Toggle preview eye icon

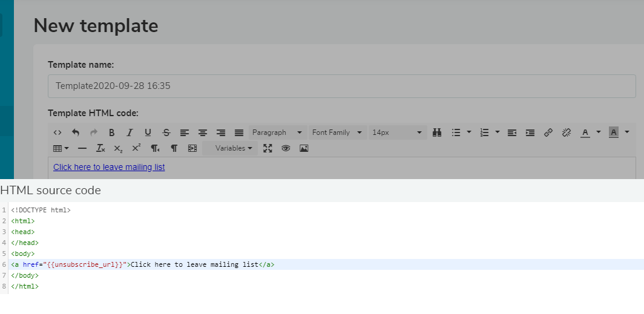click(x=286, y=148)
